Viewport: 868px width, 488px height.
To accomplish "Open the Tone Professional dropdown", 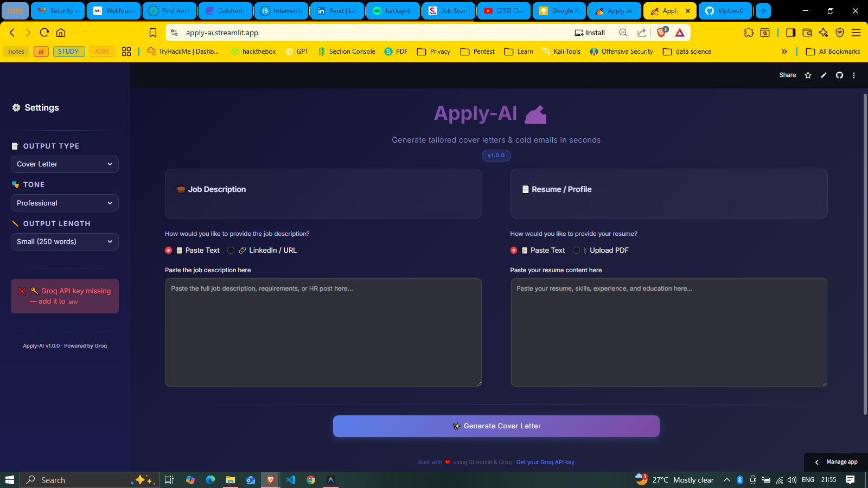I will [x=65, y=203].
